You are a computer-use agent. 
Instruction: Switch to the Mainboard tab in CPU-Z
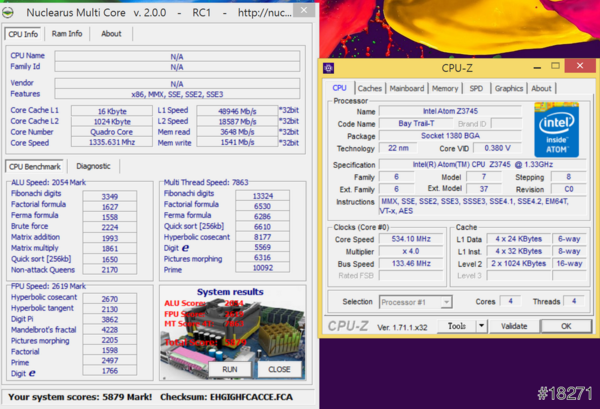tap(407, 88)
